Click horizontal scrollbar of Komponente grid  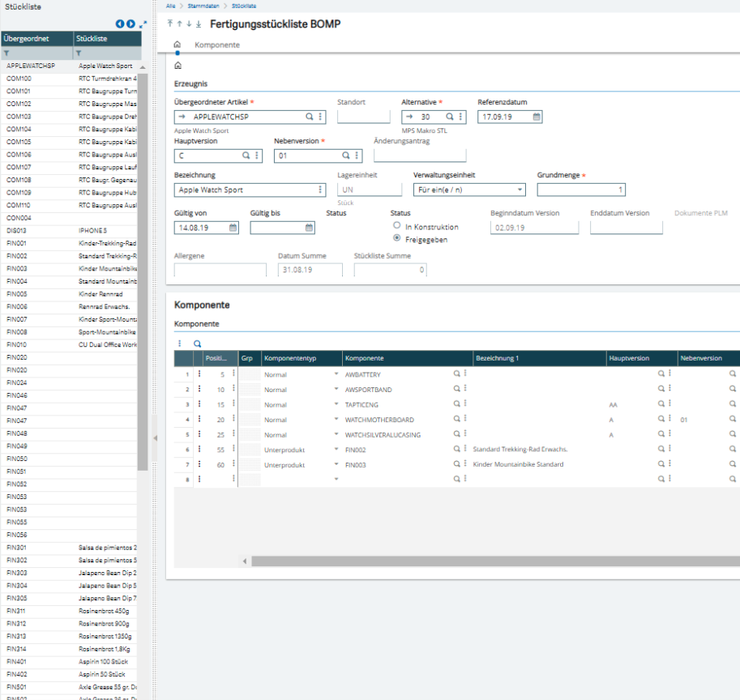(495, 561)
